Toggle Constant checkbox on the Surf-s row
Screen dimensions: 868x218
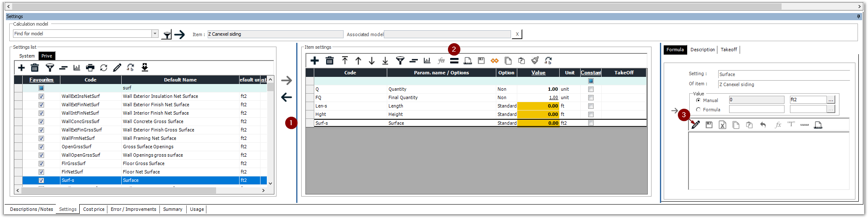[x=591, y=123]
